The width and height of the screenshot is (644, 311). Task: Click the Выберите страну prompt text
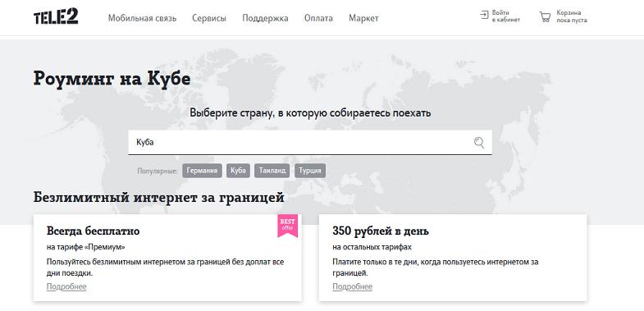pos(310,112)
